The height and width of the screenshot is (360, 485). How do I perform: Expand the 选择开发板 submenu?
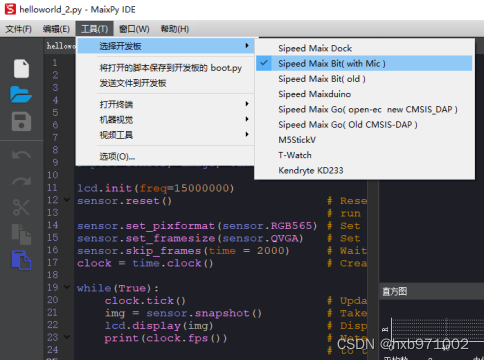(x=166, y=46)
